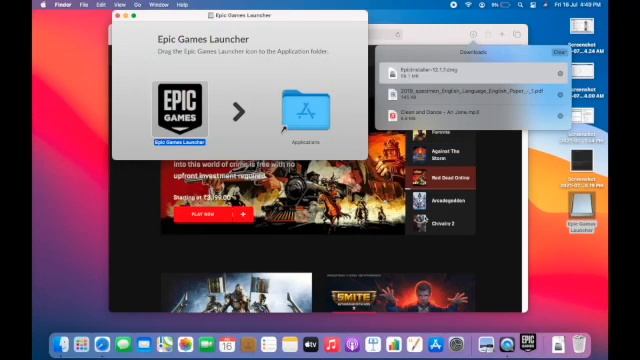Open Notes from the dock
This screenshot has width=640, height=360.
tap(290, 344)
